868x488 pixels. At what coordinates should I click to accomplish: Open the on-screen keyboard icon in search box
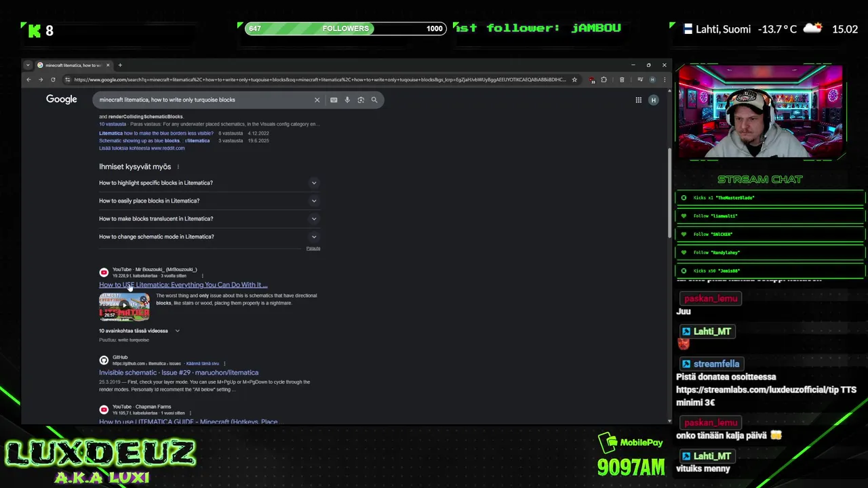pos(334,100)
